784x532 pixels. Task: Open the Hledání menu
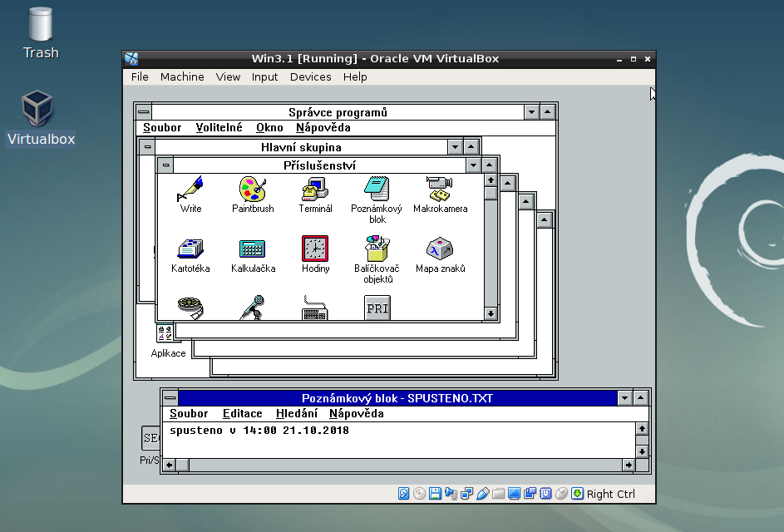click(x=297, y=414)
